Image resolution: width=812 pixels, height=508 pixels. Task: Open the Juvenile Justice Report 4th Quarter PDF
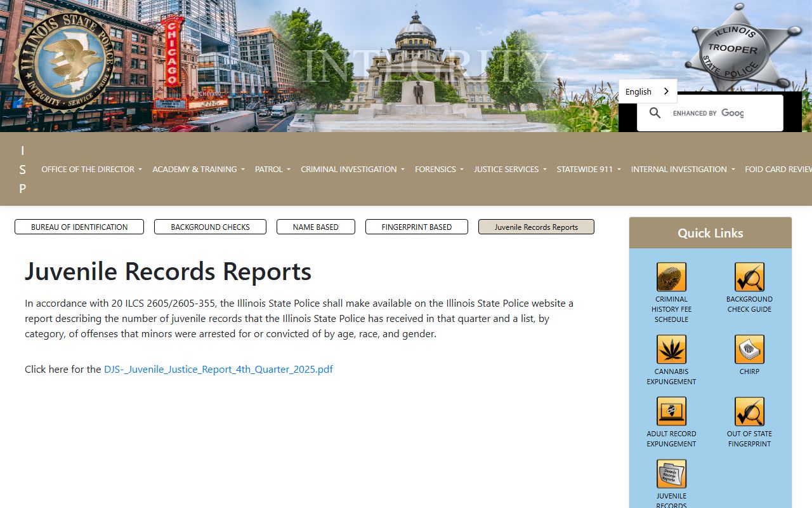click(218, 369)
